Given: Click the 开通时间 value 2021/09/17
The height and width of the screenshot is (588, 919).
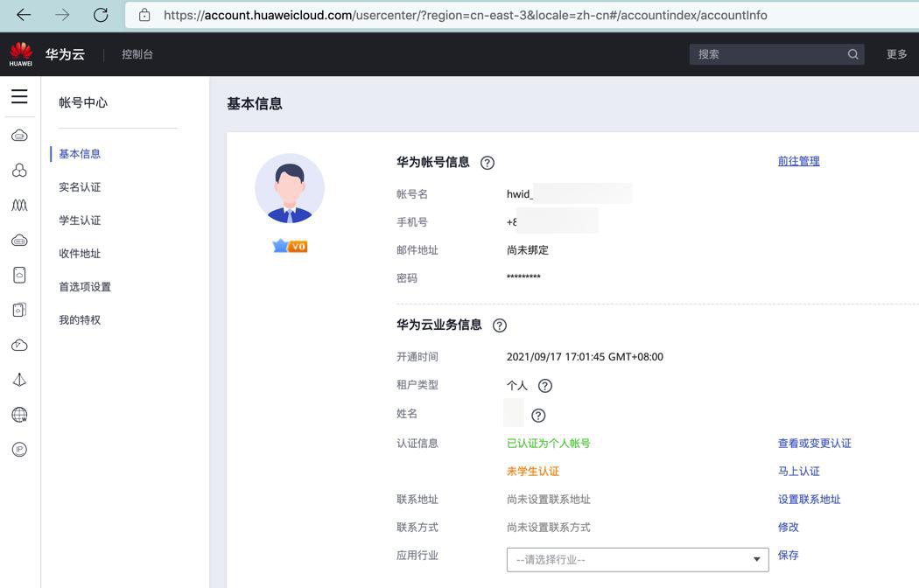Looking at the screenshot, I should click(585, 357).
